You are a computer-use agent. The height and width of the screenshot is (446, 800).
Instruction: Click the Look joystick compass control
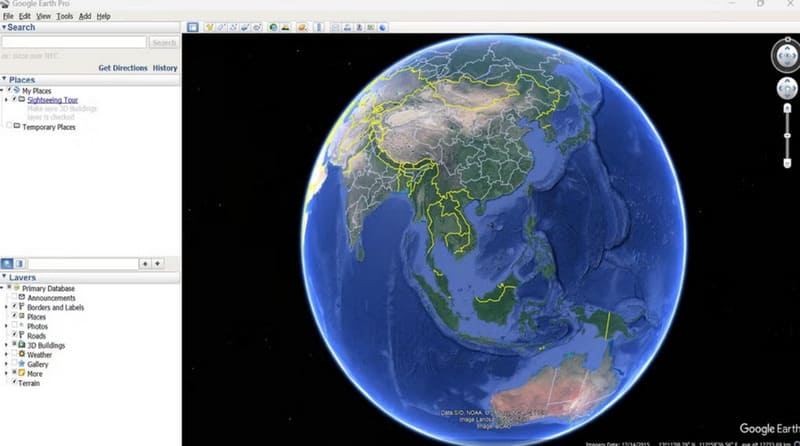[x=784, y=53]
